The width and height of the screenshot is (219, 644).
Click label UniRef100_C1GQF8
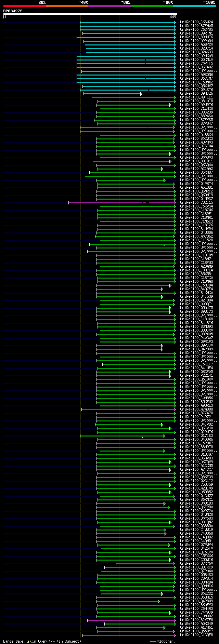pos(196,635)
